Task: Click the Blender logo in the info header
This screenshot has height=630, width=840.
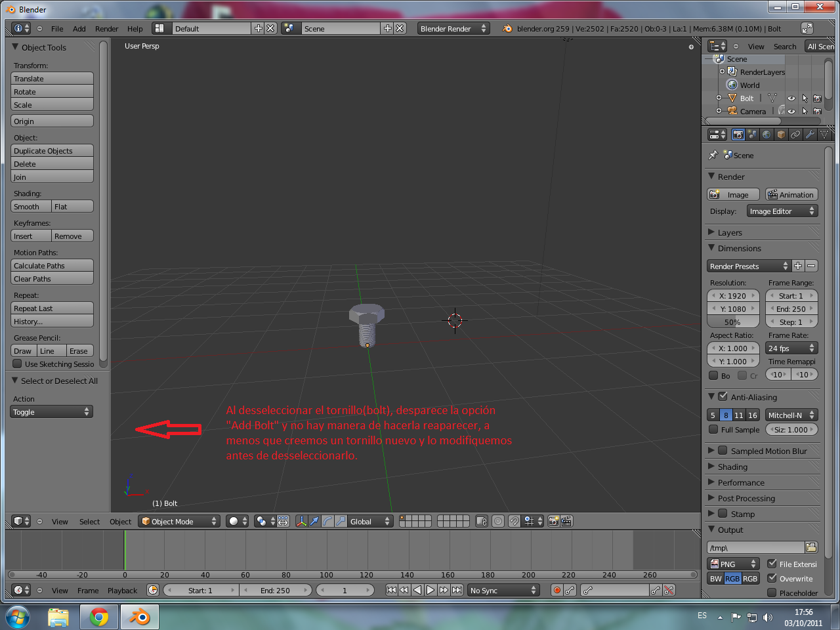Action: tap(507, 28)
